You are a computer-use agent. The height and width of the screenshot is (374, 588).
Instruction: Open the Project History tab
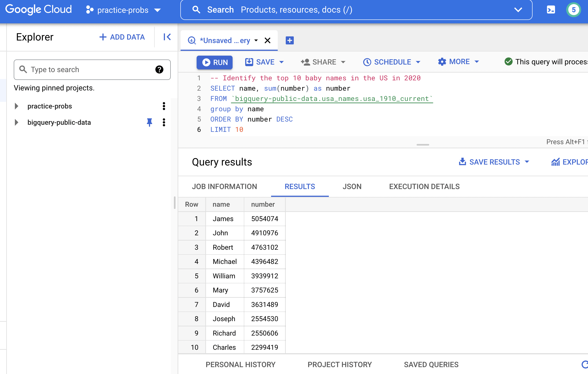point(339,364)
